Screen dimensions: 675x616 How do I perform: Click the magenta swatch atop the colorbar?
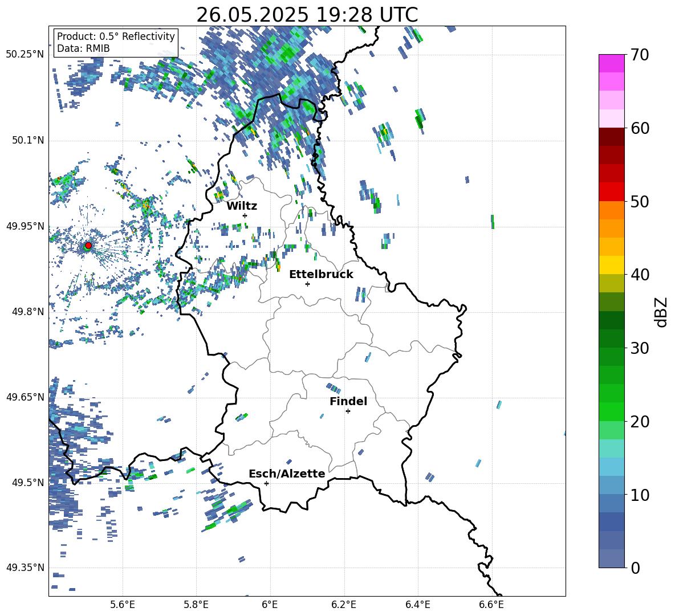[611, 63]
